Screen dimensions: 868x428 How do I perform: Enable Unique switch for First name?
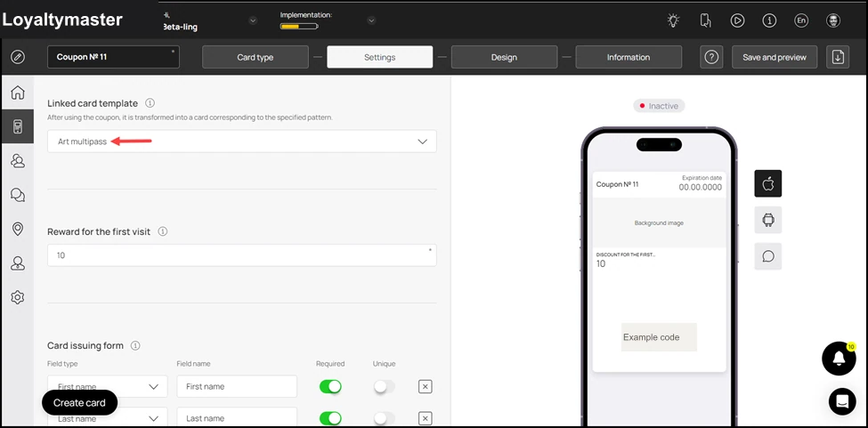385,386
